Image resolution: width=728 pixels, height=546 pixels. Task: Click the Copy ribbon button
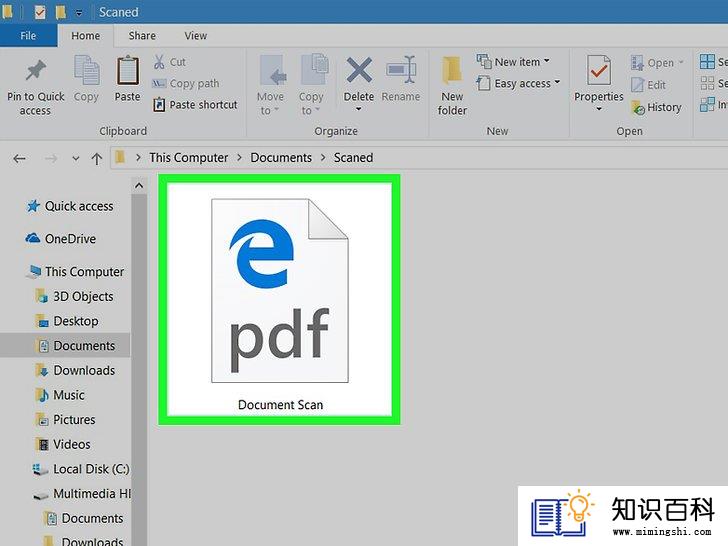pyautogui.click(x=86, y=79)
